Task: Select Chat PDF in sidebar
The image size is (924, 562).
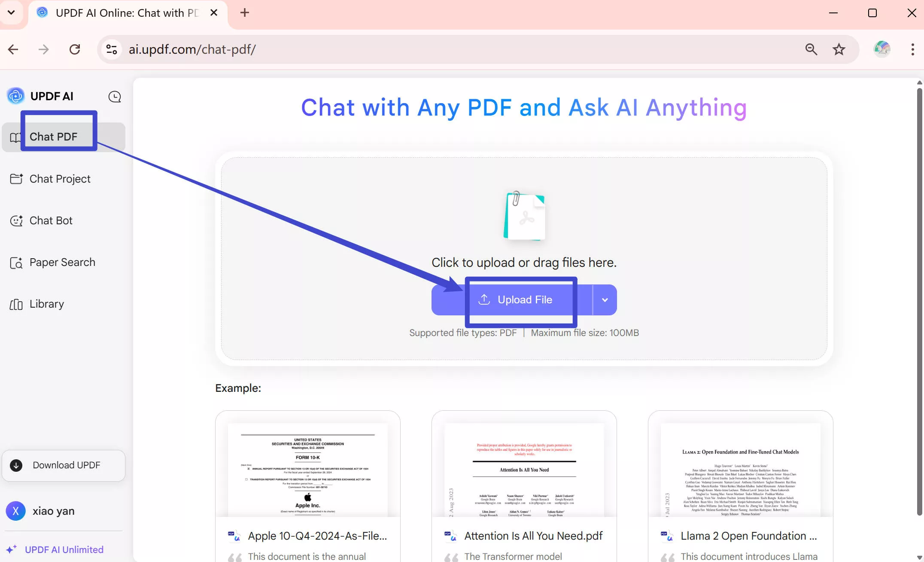Action: (54, 137)
